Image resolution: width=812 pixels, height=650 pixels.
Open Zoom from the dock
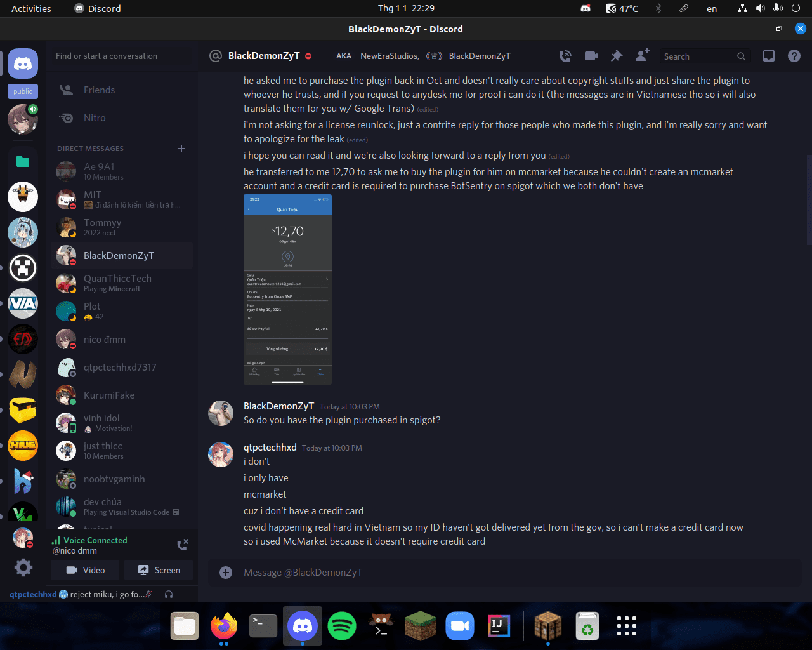coord(460,627)
